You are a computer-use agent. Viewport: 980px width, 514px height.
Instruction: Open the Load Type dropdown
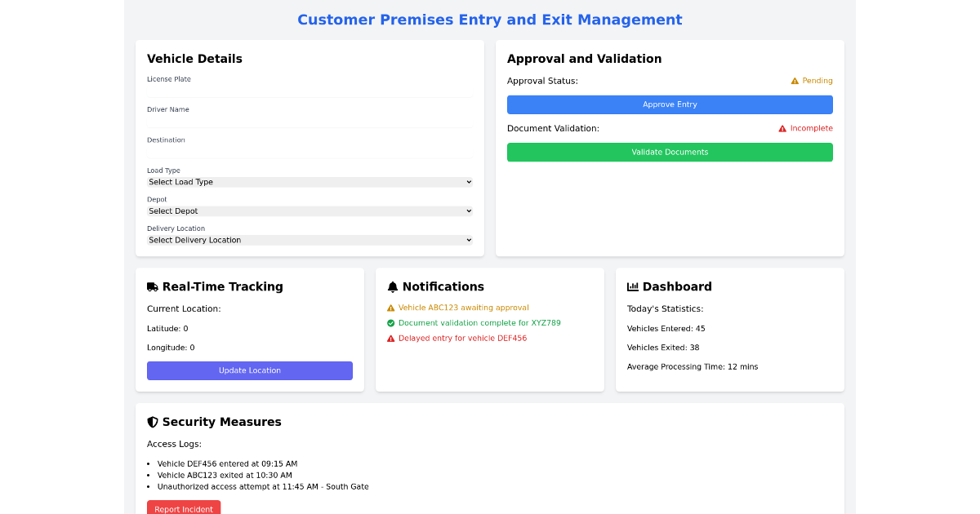tap(309, 181)
